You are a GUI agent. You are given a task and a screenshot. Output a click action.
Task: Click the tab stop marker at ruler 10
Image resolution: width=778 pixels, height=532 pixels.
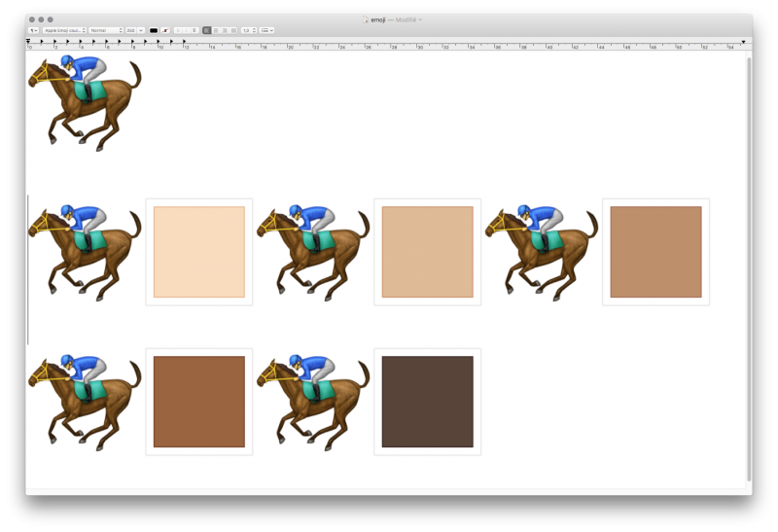point(159,41)
